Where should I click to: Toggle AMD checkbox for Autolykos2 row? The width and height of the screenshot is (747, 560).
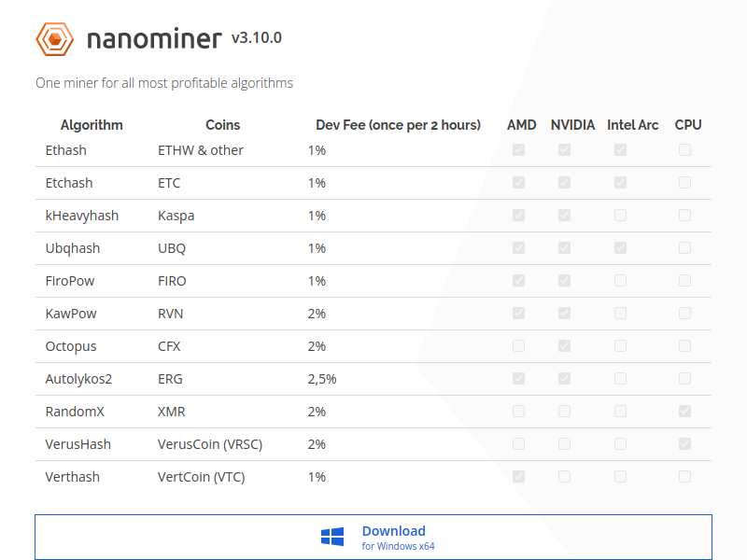(518, 379)
